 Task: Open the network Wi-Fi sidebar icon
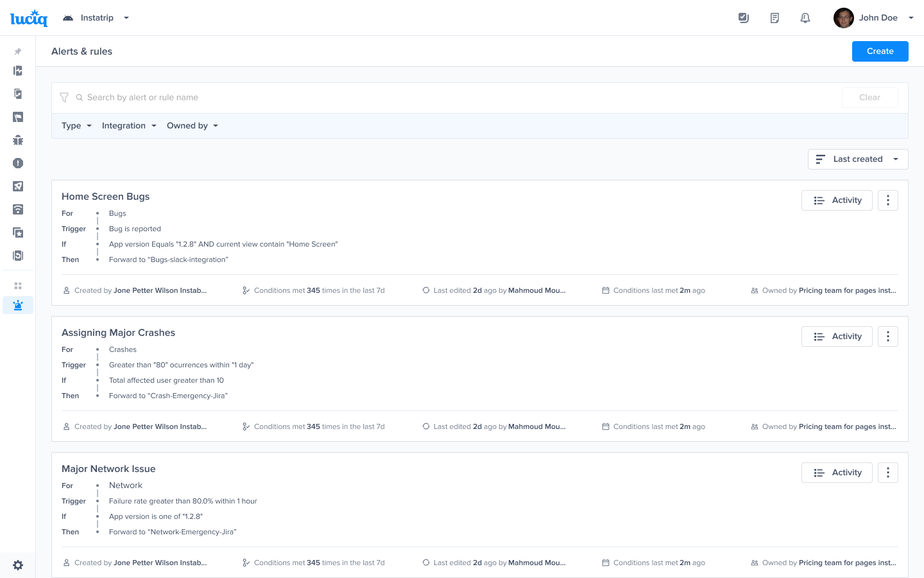point(18,209)
